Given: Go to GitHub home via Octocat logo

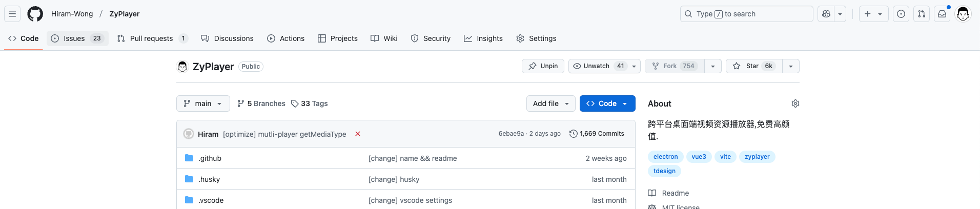Looking at the screenshot, I should 35,14.
